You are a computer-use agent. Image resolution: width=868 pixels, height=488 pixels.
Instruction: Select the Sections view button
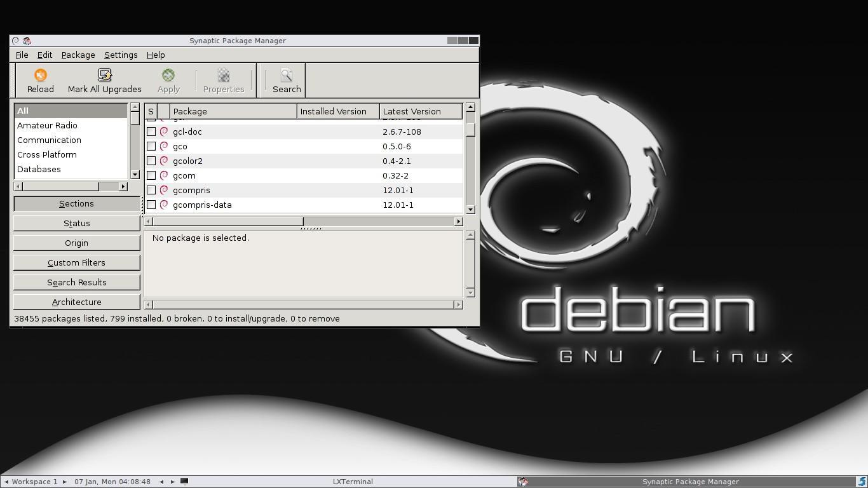click(77, 203)
